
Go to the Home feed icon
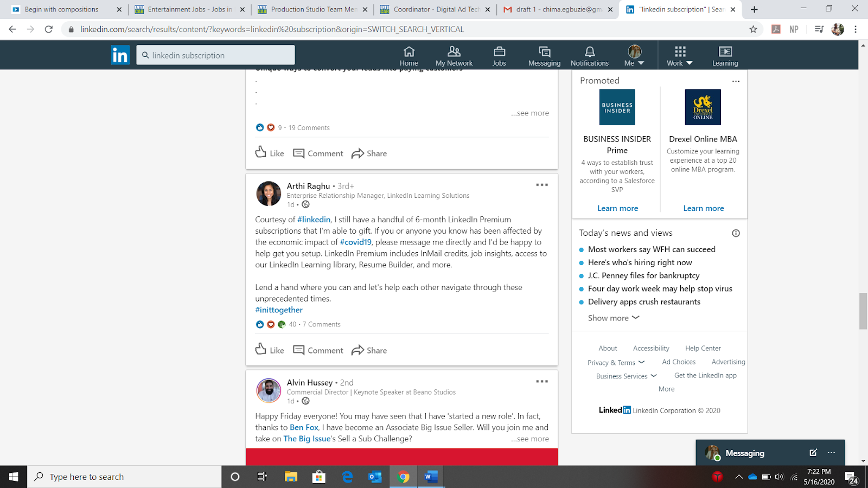pos(409,56)
